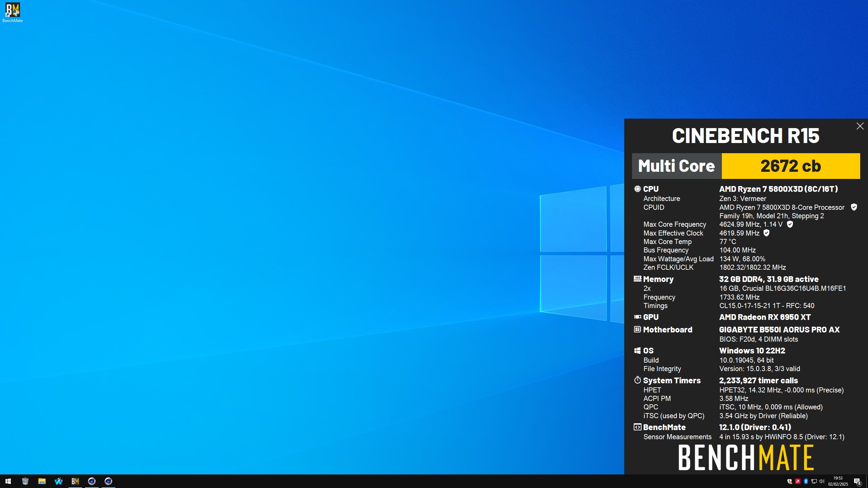Click the Multi Core label
The image size is (868, 488).
coord(676,166)
